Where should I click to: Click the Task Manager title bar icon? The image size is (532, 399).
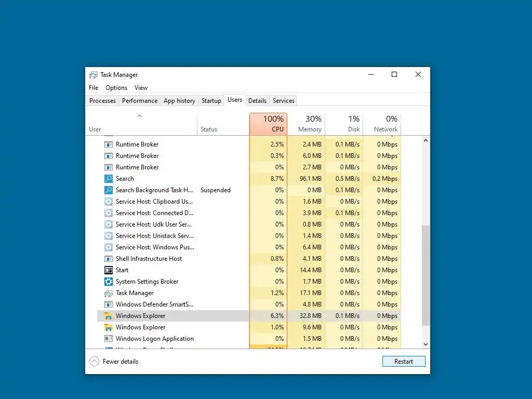point(94,75)
